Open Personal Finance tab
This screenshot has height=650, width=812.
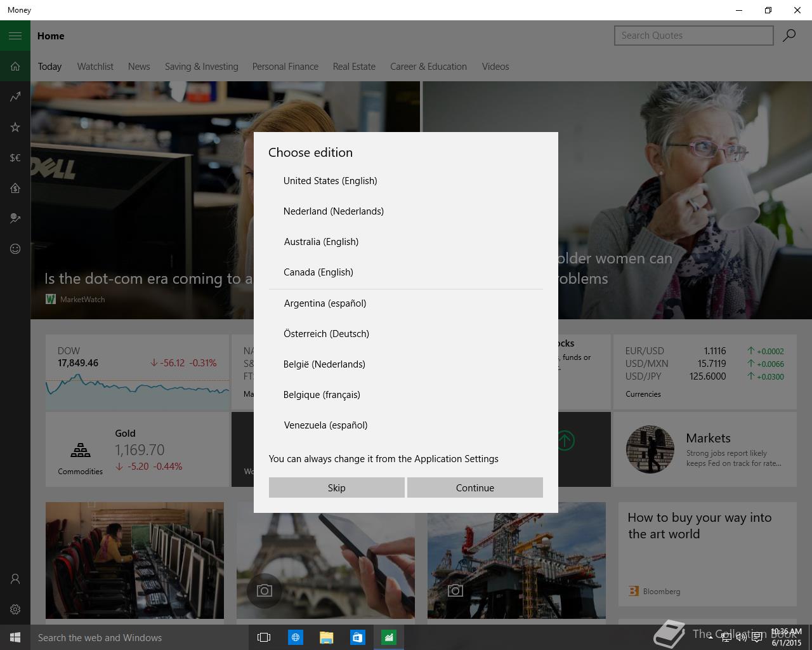point(285,67)
